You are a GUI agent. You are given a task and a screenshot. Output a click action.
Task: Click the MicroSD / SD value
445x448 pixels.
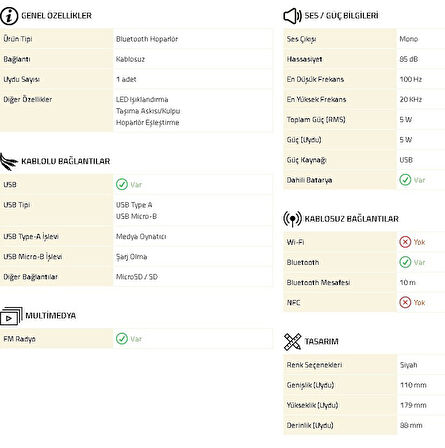pyautogui.click(x=137, y=277)
